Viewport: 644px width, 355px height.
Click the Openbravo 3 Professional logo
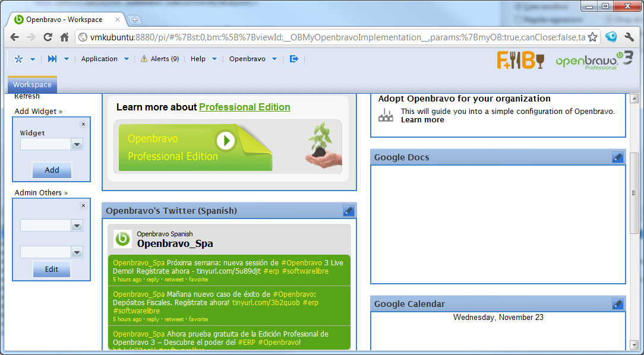click(594, 61)
